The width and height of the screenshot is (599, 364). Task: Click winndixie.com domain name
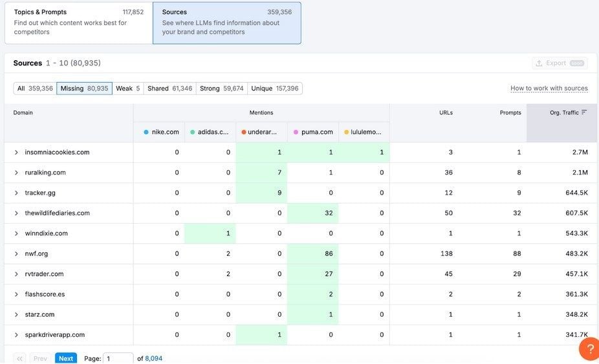tap(46, 233)
